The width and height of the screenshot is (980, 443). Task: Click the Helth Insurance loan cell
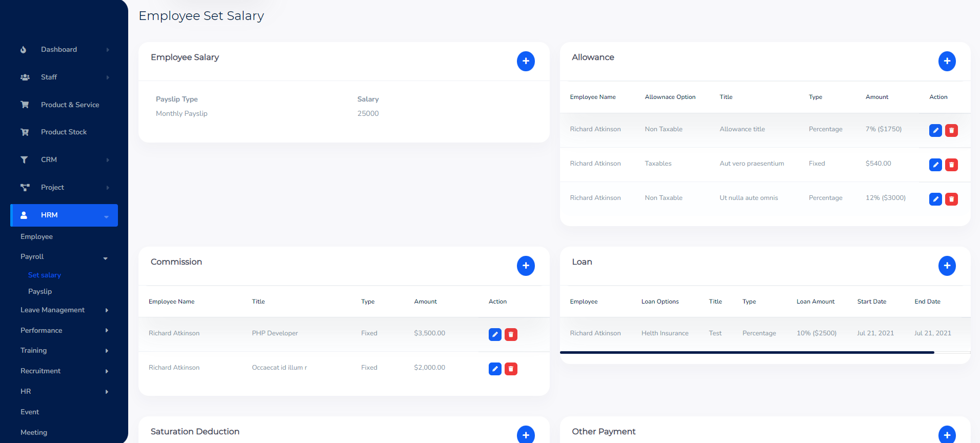665,333
